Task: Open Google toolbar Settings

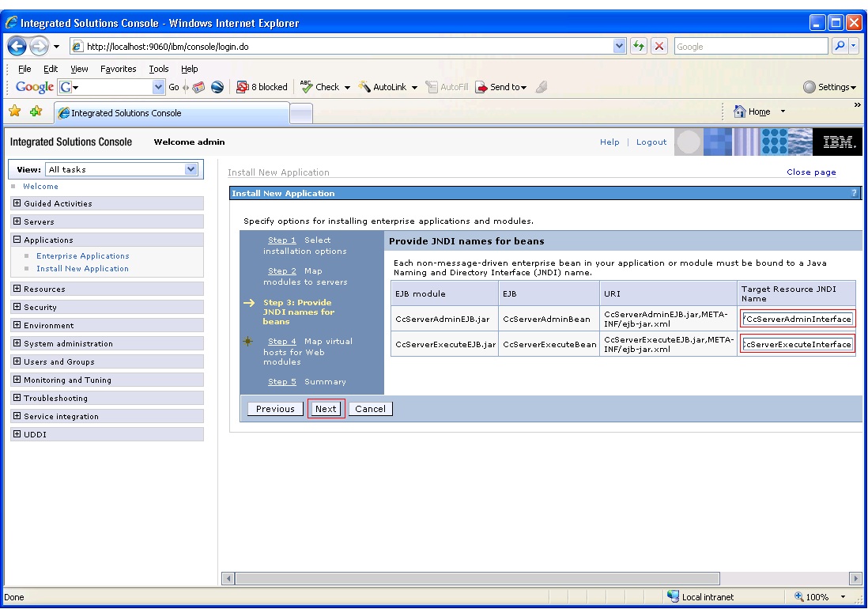Action: click(829, 87)
